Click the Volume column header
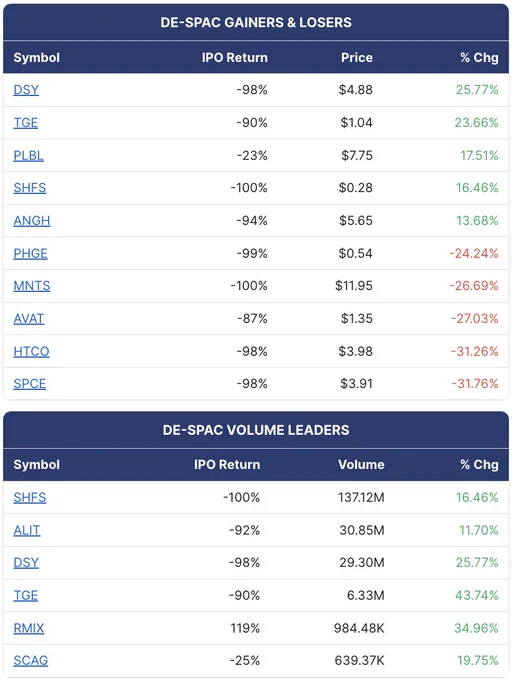The image size is (512, 680). [361, 464]
